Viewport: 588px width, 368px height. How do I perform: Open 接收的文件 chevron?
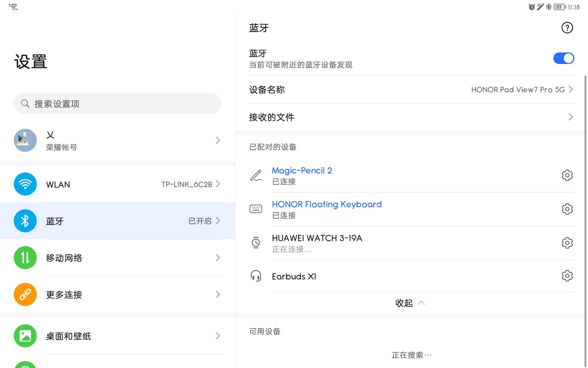pyautogui.click(x=571, y=117)
